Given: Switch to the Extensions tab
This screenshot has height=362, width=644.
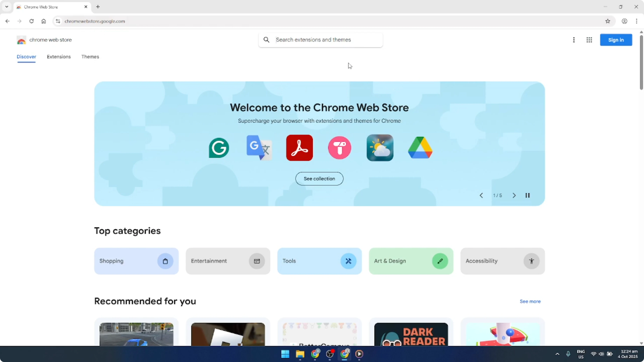Looking at the screenshot, I should pos(59,57).
